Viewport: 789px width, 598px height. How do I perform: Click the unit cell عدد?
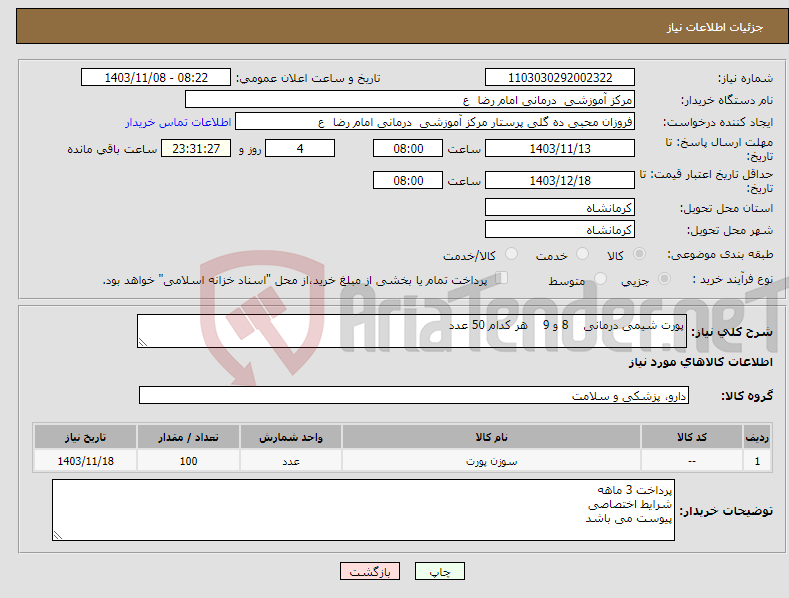click(291, 461)
